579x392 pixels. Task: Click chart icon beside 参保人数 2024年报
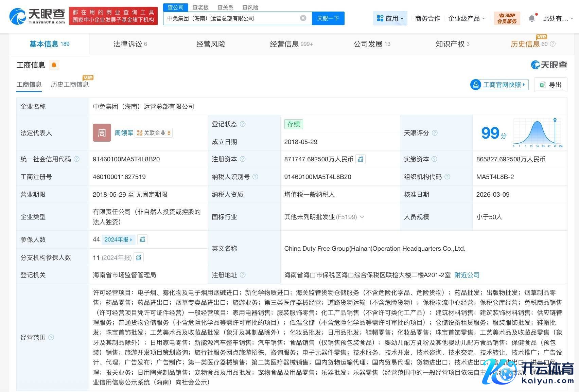142,239
